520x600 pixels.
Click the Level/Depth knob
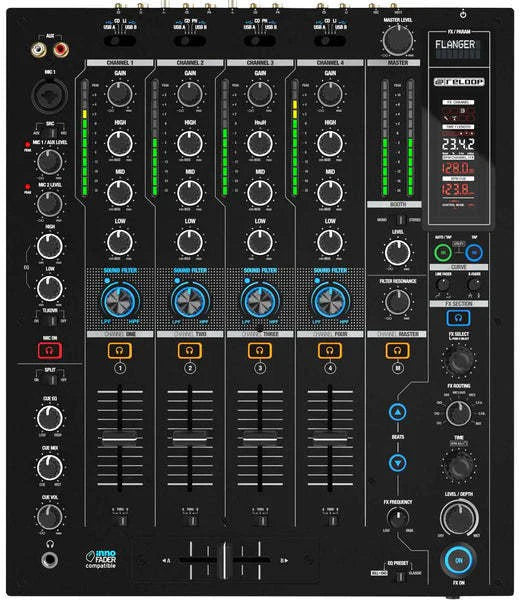pos(458,518)
